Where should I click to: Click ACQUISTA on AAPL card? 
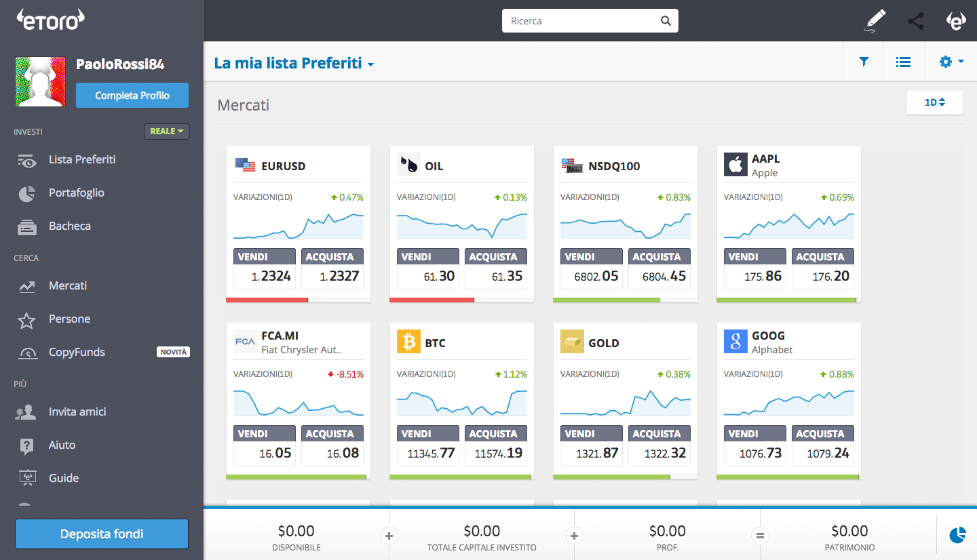[823, 268]
